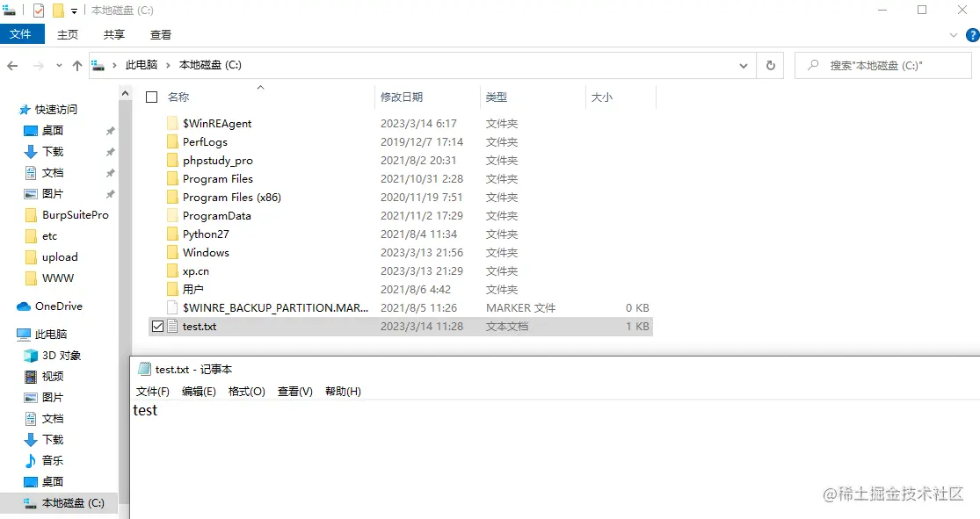The width and height of the screenshot is (980, 519).
Task: Open quick access toolbar customize dropdown
Action: click(x=74, y=11)
